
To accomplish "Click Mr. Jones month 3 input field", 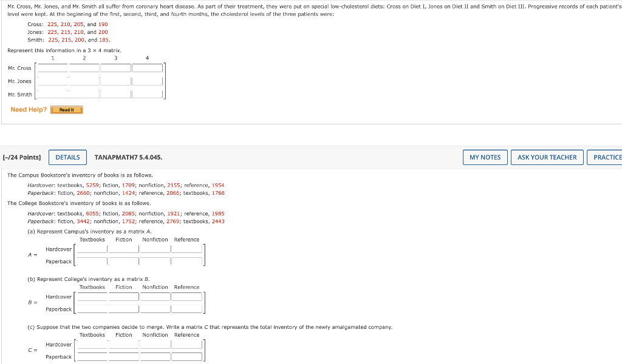I will [x=116, y=81].
